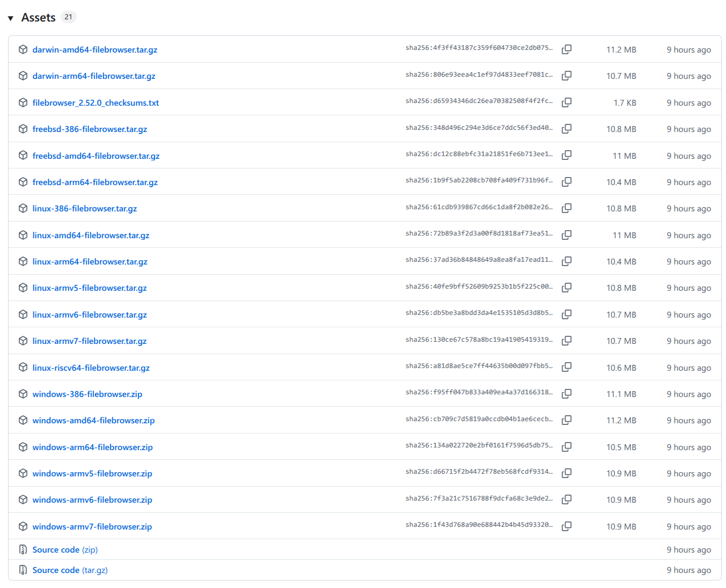726x588 pixels.
Task: Click the Assets count badge showing 21
Action: 68,17
